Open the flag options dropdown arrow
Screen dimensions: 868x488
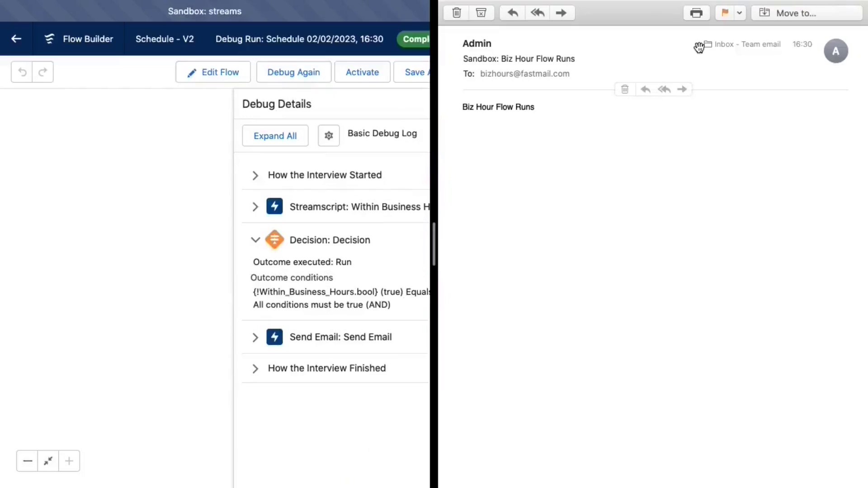(x=740, y=13)
